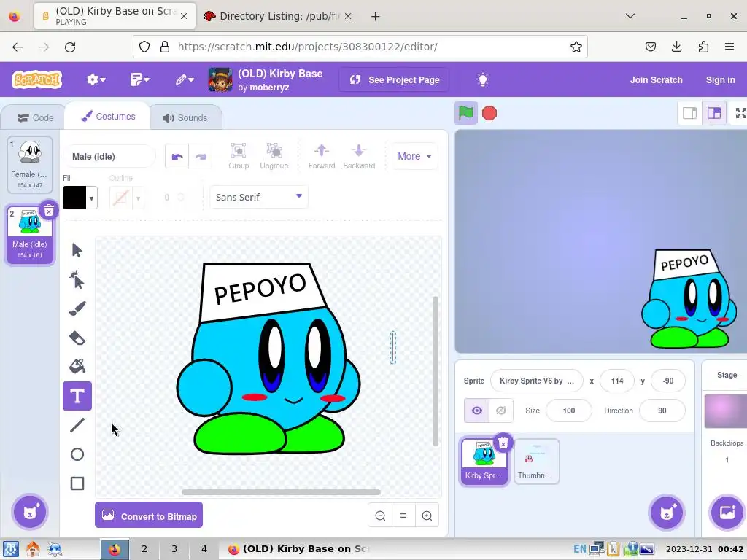Expand the browser tab list chevron
The image size is (747, 560).
[x=630, y=16]
